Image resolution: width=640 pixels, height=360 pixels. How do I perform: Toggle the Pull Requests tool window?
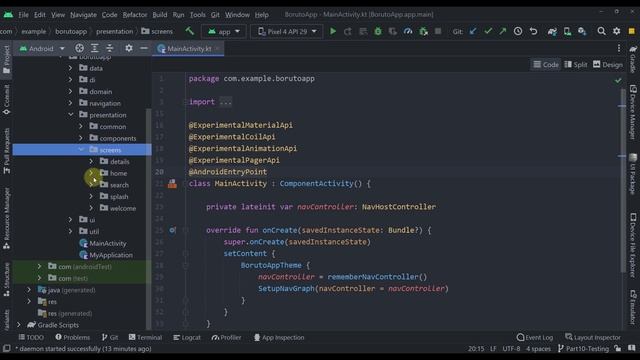pyautogui.click(x=6, y=151)
